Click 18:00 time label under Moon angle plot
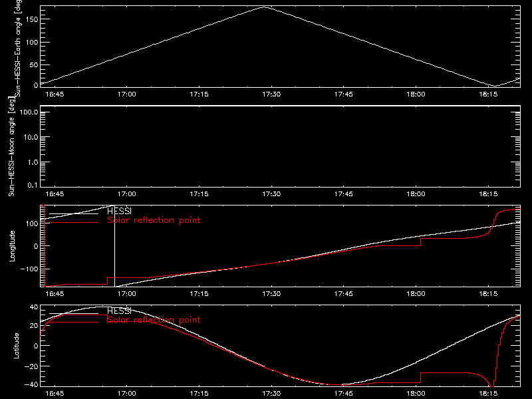This screenshot has height=399, width=532. [416, 194]
